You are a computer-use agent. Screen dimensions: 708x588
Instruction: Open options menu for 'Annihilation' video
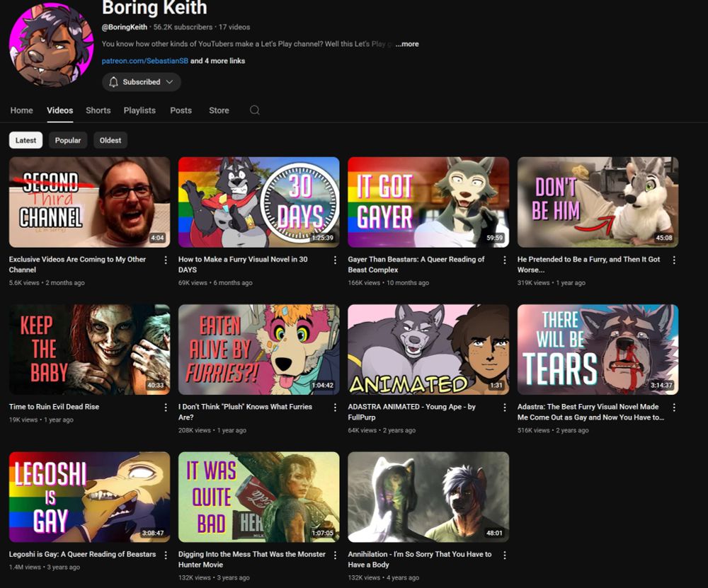(504, 555)
